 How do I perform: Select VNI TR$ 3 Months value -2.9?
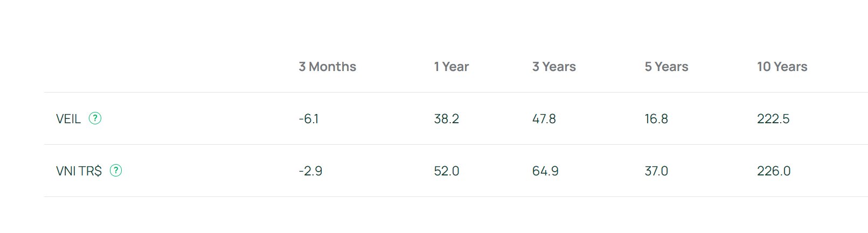click(x=310, y=171)
